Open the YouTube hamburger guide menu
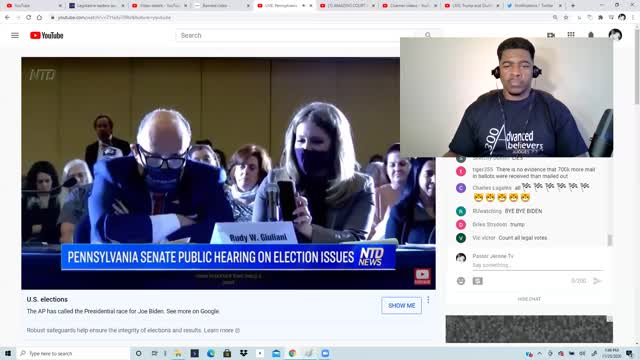The height and width of the screenshot is (360, 640). point(15,36)
